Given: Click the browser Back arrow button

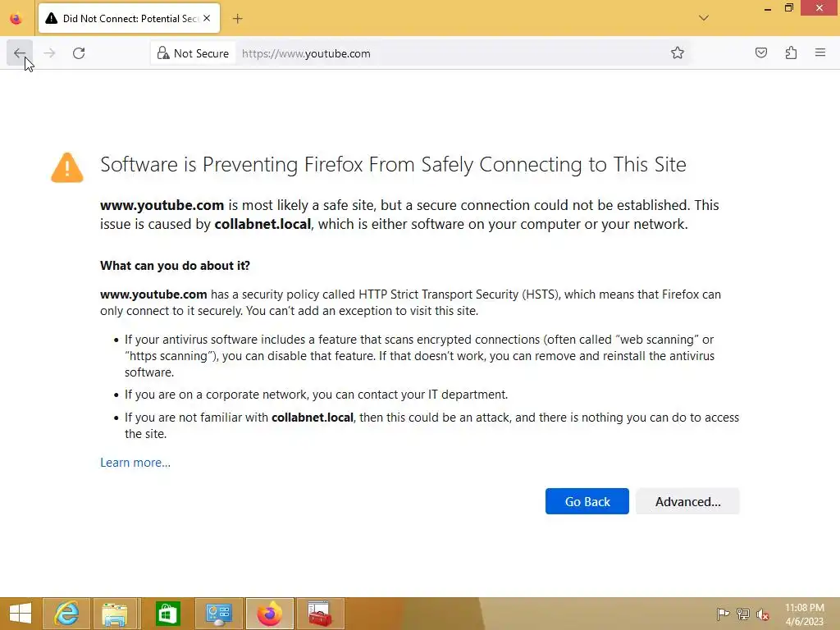Looking at the screenshot, I should [x=19, y=53].
